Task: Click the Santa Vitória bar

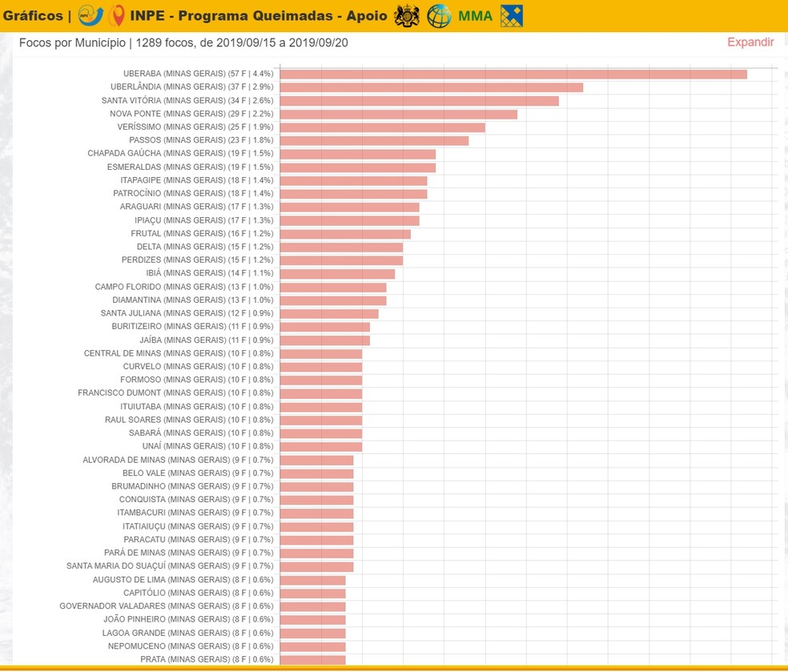Action: click(419, 101)
